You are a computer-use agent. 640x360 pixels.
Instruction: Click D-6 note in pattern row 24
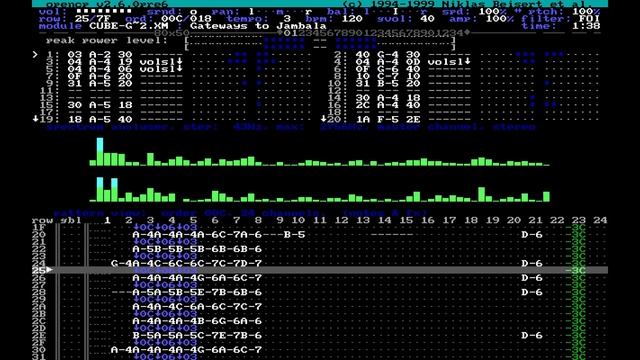coord(532,263)
